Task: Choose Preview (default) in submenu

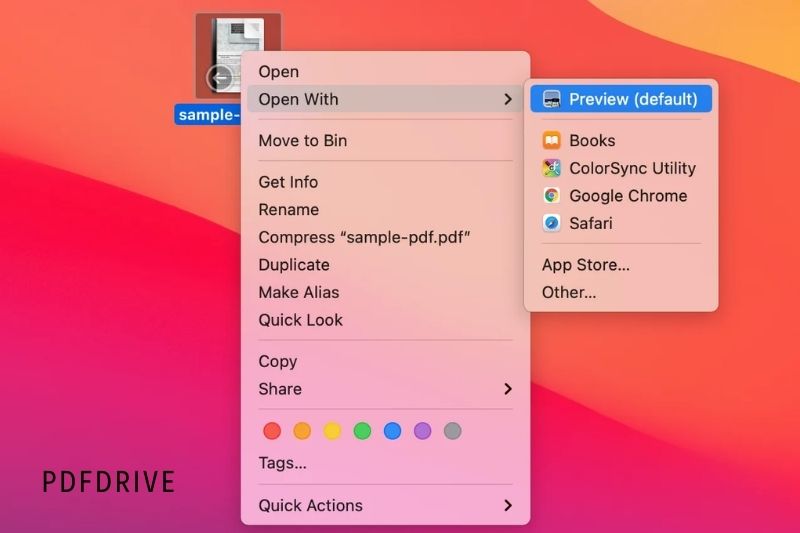Action: click(x=621, y=99)
